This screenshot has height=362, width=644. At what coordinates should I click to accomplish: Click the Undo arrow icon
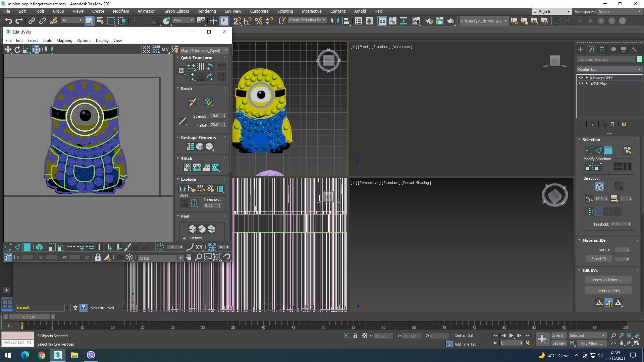click(x=8, y=21)
